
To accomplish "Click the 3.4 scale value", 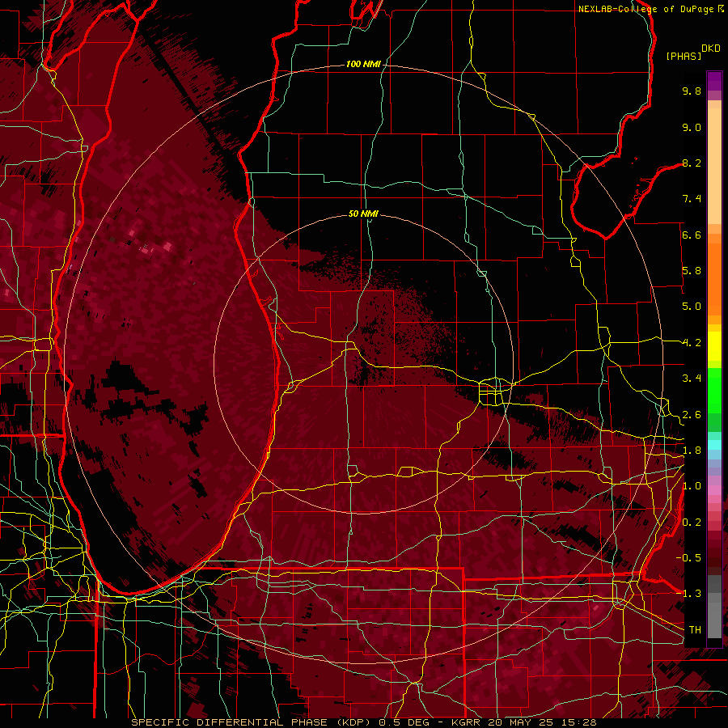I will [692, 379].
